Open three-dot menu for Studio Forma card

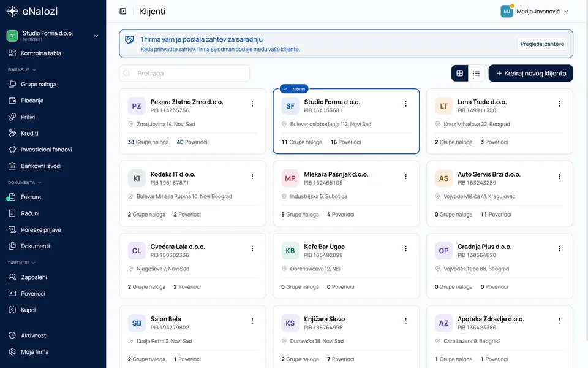click(405, 104)
